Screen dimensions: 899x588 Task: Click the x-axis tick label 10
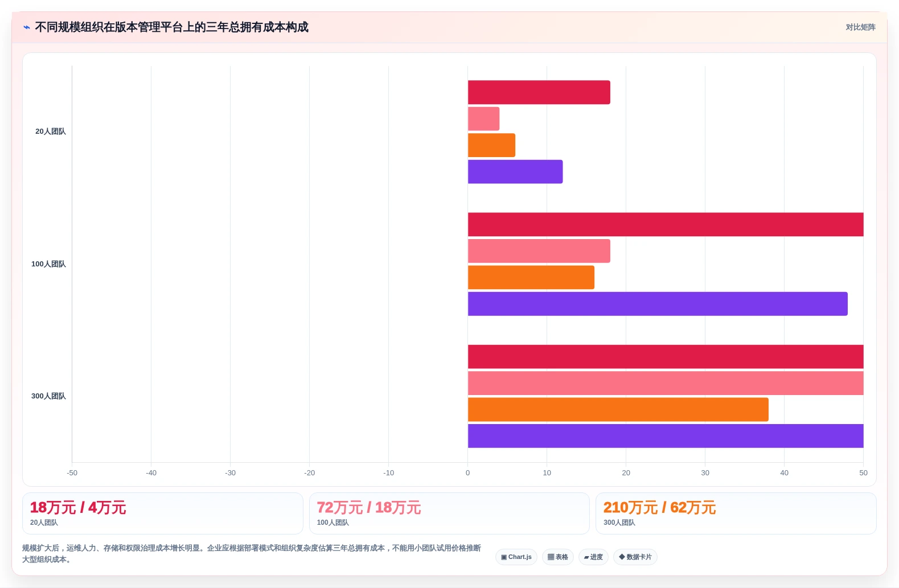click(547, 473)
